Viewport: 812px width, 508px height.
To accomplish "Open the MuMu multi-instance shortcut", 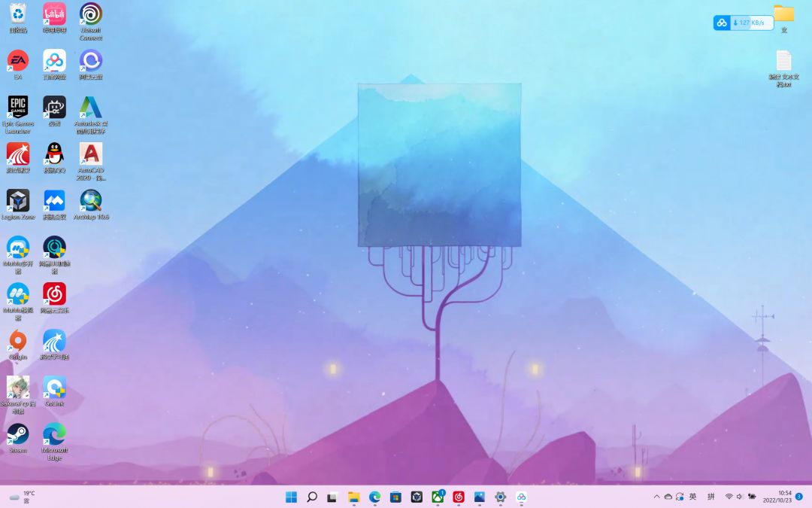I will pyautogui.click(x=17, y=255).
